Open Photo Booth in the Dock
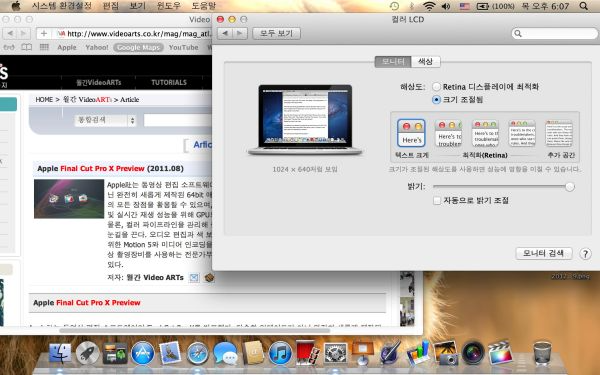 [x=308, y=352]
